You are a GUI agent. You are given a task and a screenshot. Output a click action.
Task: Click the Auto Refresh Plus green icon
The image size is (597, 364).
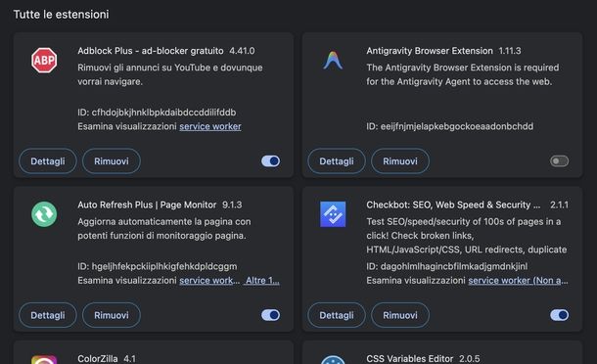[44, 214]
